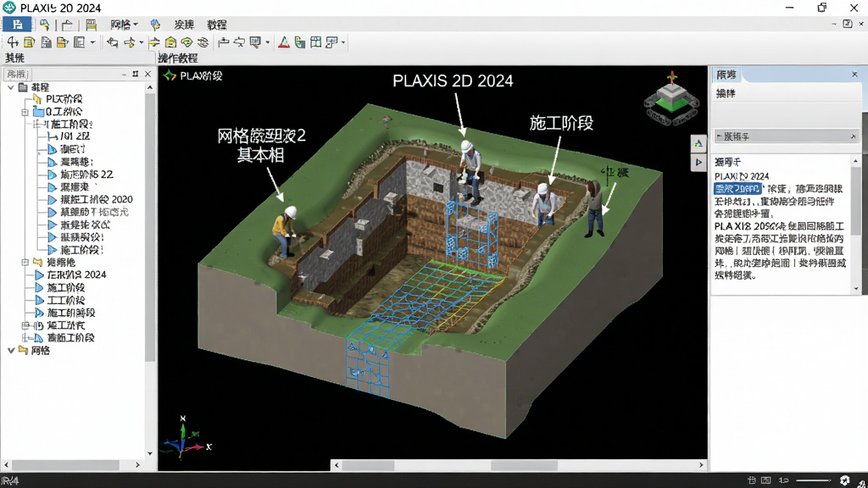Screen dimensions: 868x488
Task: Click the yellow note icon after the crosshair
Action: [x=30, y=42]
